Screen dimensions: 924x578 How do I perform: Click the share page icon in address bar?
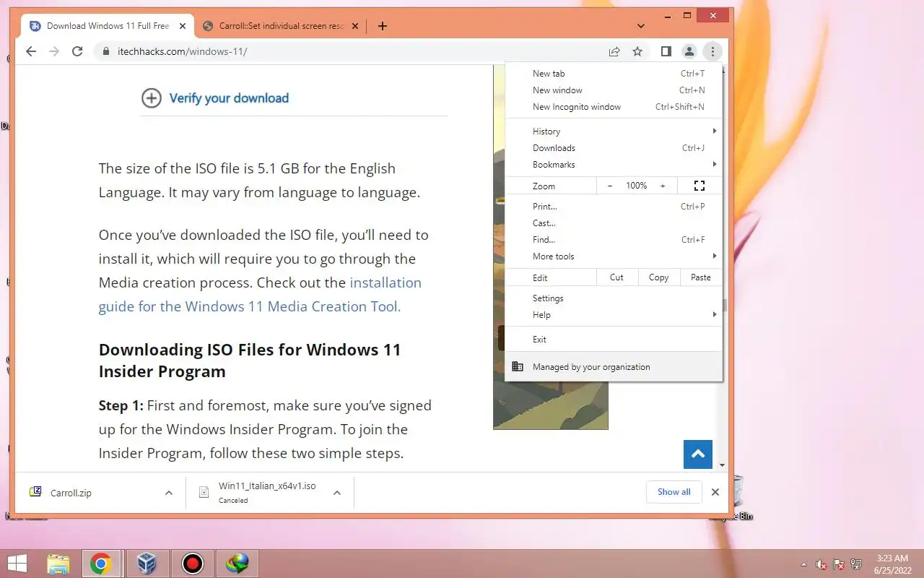(x=614, y=51)
